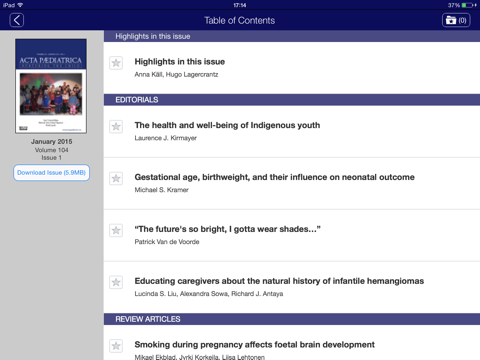Star the 'Highlights in this issue' article
Screen dimensions: 480x360
116,63
